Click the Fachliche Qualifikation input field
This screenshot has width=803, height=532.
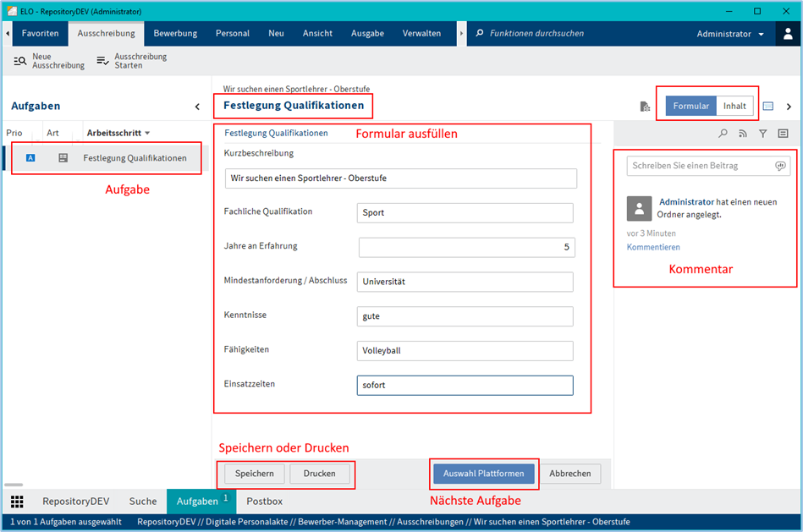click(465, 213)
